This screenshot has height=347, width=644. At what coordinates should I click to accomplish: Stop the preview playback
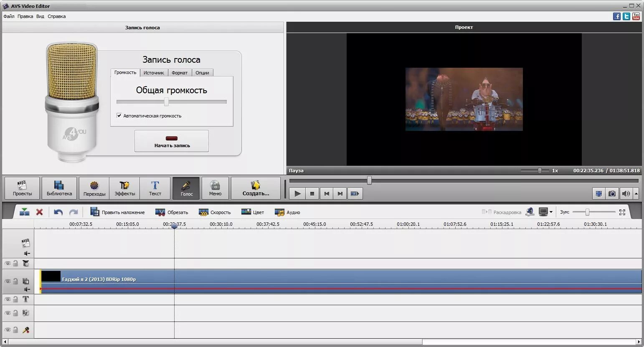312,194
